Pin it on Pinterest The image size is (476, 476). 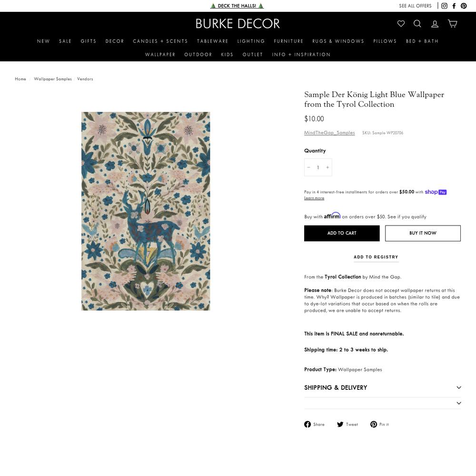(379, 424)
